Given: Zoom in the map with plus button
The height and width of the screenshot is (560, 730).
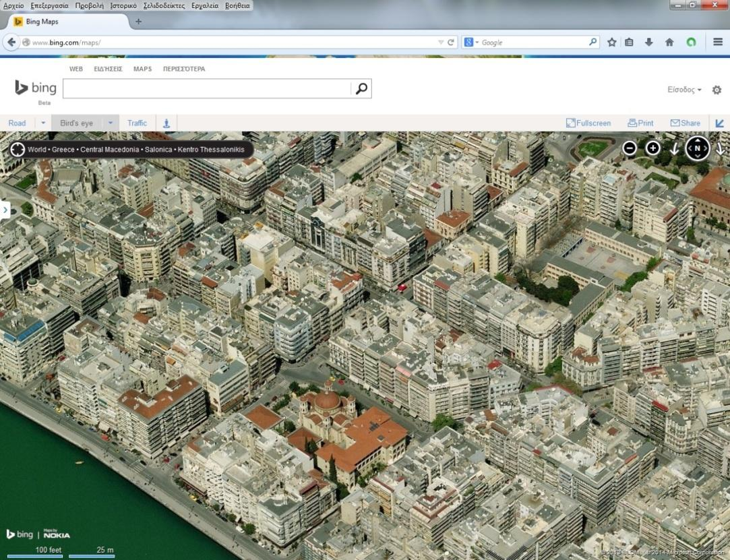Looking at the screenshot, I should [652, 148].
